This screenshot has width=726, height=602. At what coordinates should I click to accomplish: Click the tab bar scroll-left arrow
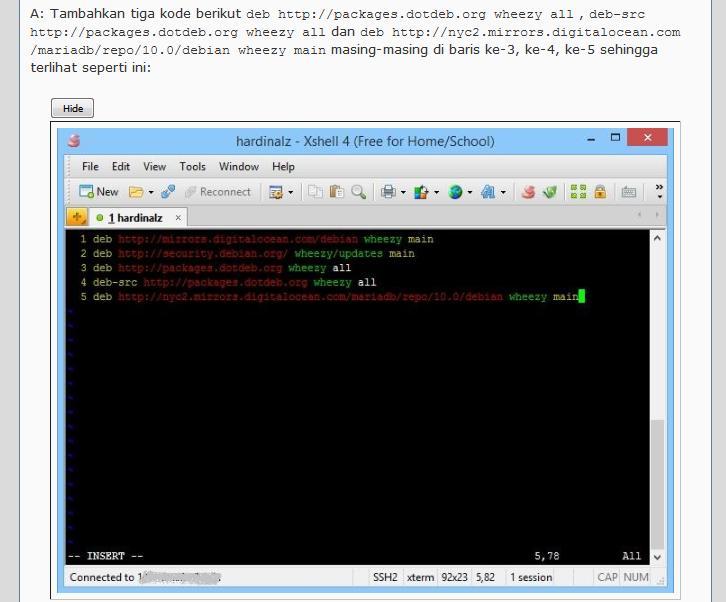639,214
